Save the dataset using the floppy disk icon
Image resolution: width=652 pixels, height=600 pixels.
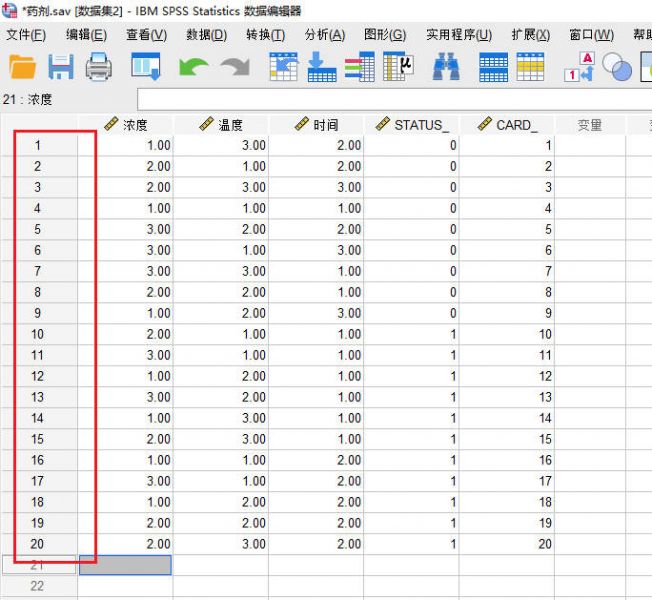tap(61, 67)
